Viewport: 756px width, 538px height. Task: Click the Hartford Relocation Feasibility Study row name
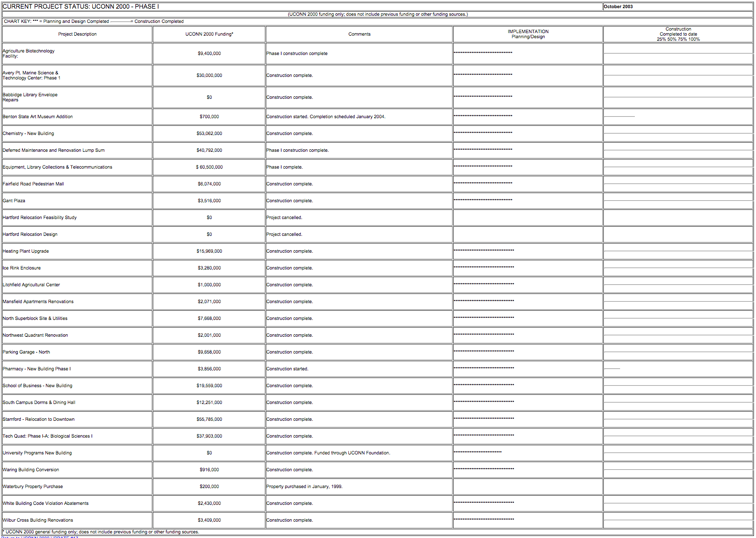pyautogui.click(x=40, y=218)
